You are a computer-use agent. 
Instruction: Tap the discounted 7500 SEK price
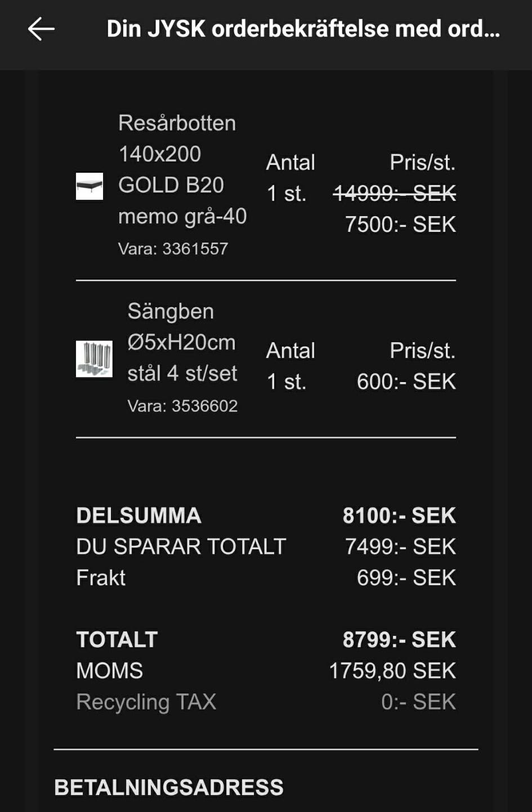tap(400, 225)
